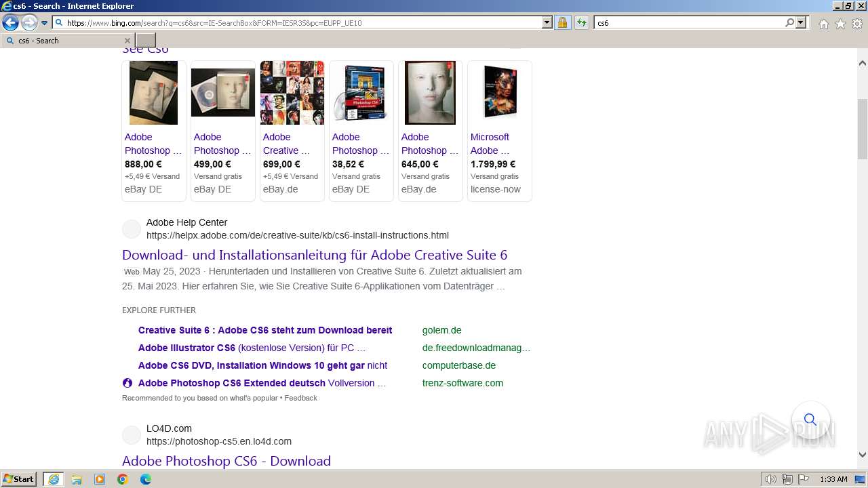Viewport: 868px width, 488px height.
Task: Open the Windows Start button
Action: [x=18, y=479]
